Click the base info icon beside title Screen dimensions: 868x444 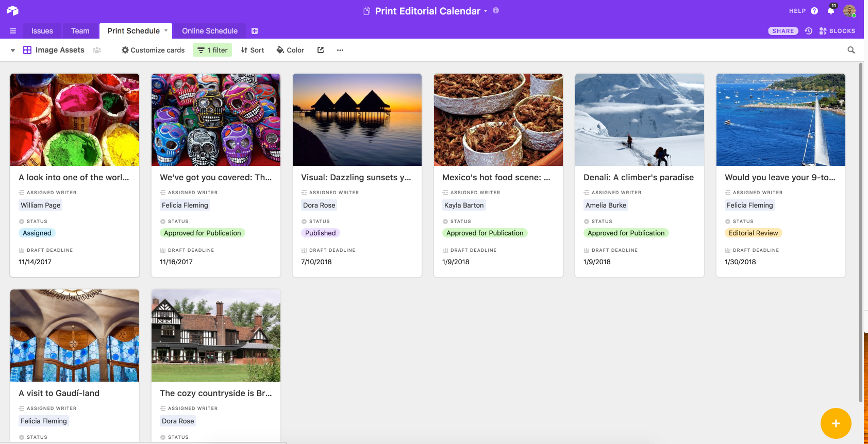coord(496,10)
